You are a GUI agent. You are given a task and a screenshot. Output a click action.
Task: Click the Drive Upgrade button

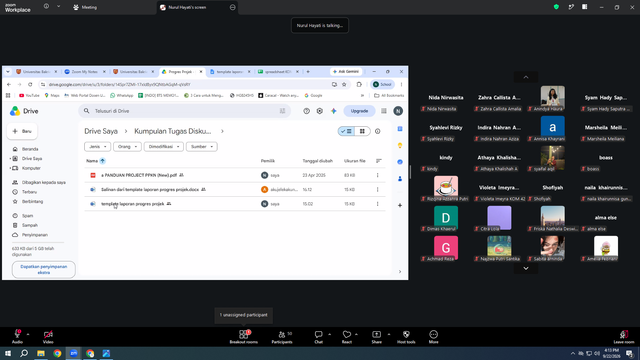[359, 111]
